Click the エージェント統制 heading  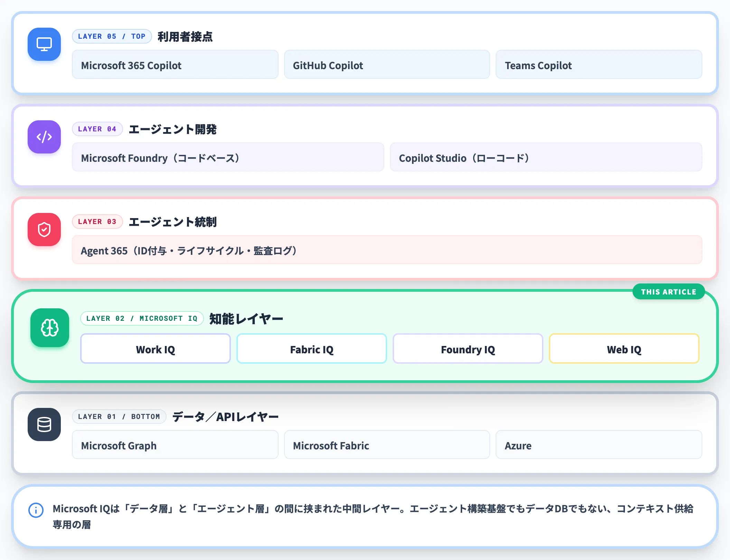[x=172, y=222]
